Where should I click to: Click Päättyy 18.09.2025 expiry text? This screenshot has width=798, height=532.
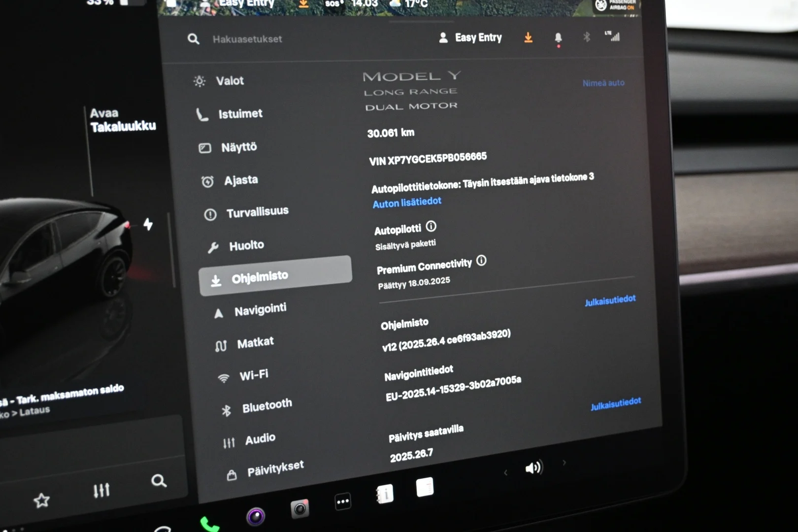(414, 283)
